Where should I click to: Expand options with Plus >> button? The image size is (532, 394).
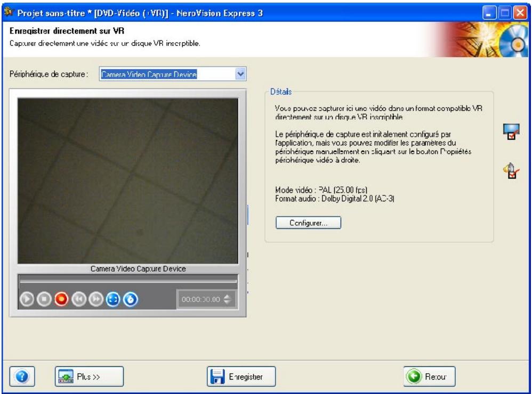point(89,376)
